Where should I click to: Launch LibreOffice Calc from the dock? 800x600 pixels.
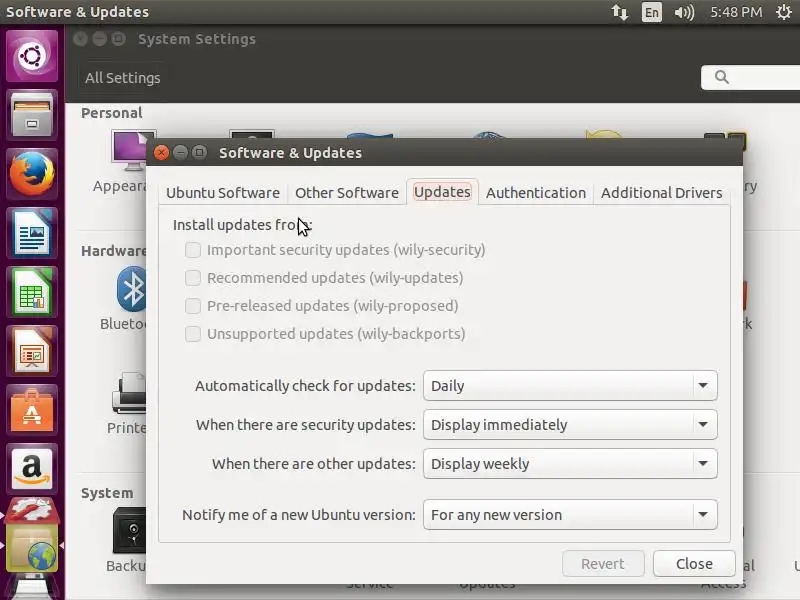coord(32,292)
